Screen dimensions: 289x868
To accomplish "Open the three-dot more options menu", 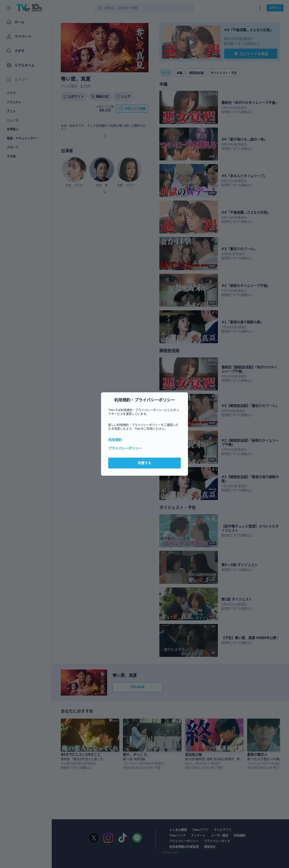I will click(260, 8).
